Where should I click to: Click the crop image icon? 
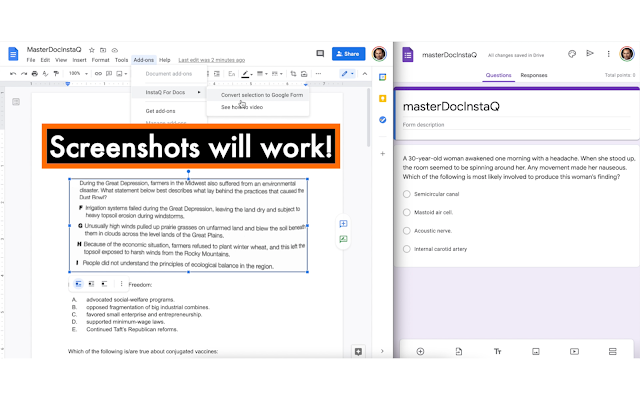293,74
